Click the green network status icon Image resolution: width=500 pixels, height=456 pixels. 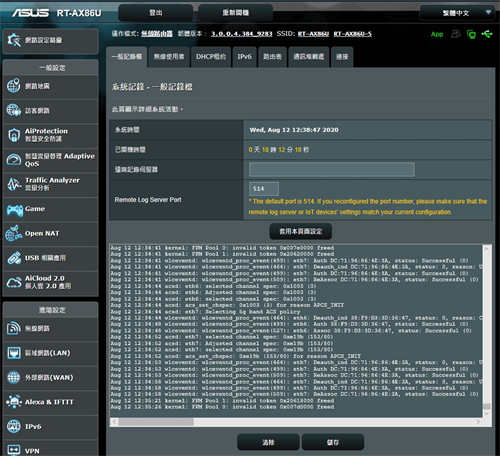click(471, 34)
